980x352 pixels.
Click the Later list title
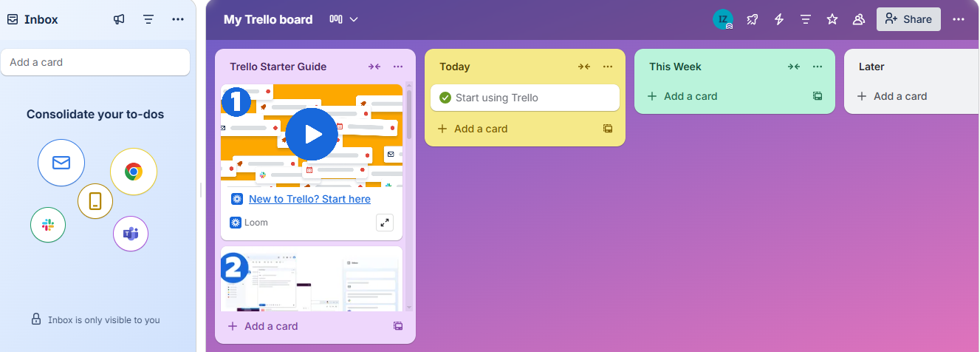(x=871, y=67)
